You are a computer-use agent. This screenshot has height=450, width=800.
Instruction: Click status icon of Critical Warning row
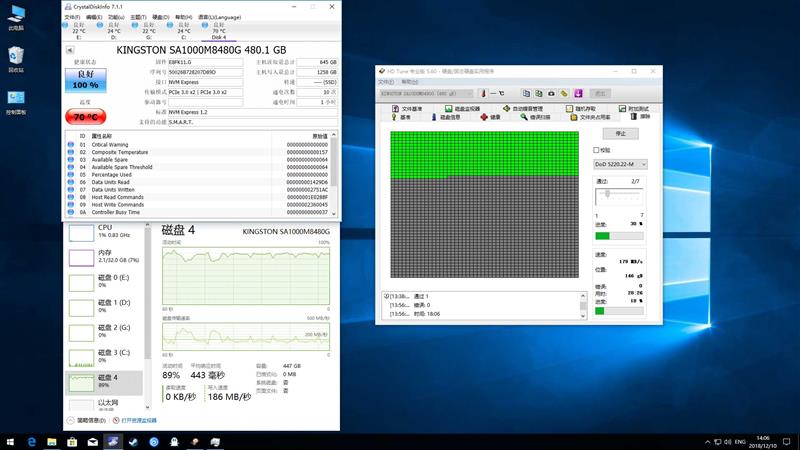tap(70, 144)
